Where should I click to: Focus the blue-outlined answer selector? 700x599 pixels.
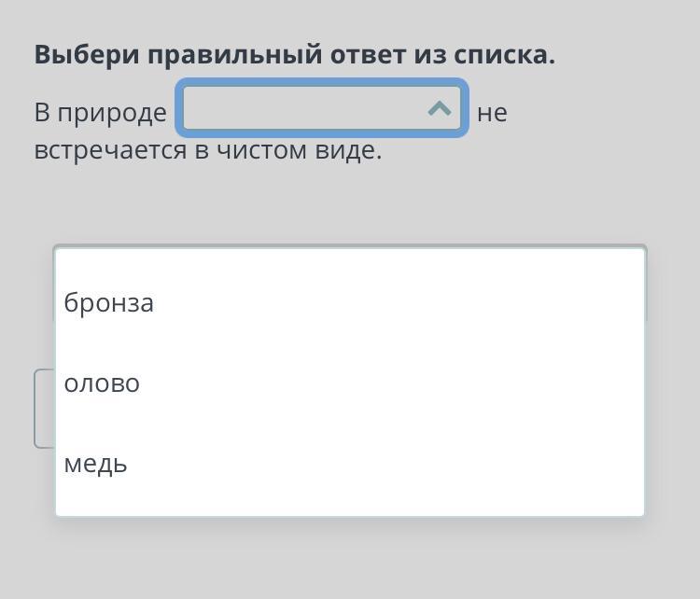tap(322, 110)
